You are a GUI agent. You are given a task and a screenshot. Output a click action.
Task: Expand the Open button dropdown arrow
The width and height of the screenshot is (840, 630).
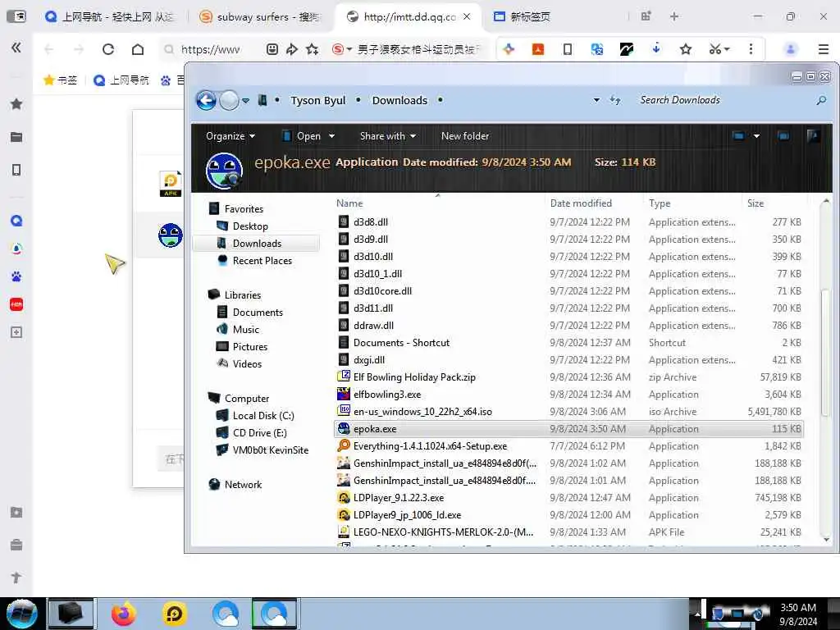[331, 136]
